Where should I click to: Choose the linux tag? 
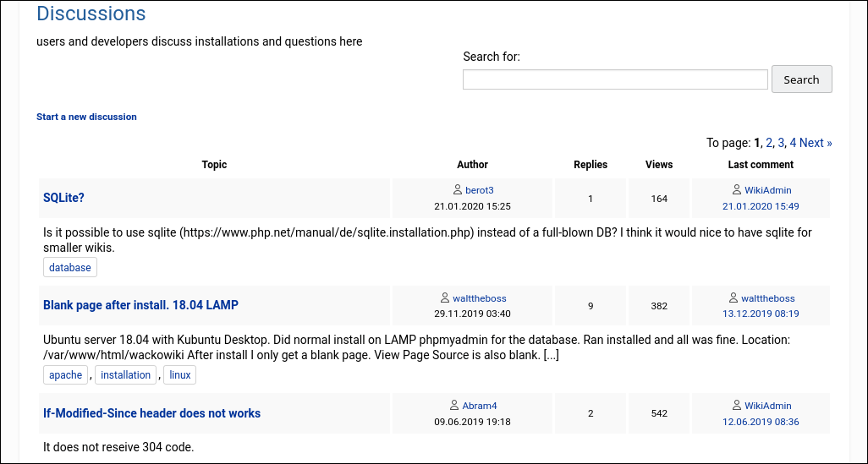(179, 375)
